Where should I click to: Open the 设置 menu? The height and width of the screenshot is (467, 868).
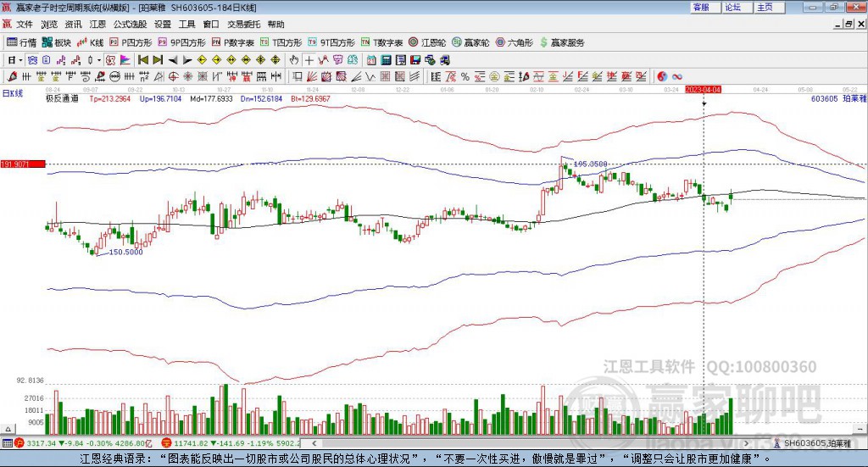[163, 25]
